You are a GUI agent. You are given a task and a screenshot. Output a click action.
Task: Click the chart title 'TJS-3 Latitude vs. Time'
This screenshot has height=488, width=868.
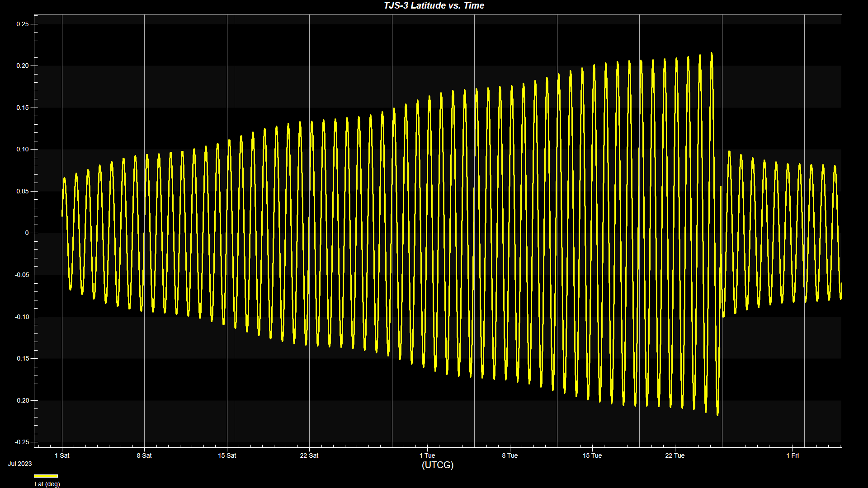(434, 5)
